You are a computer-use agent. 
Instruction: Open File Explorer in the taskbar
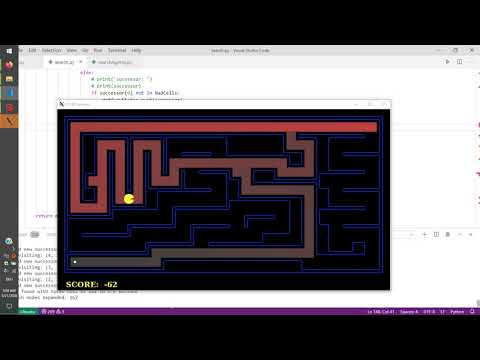click(9, 79)
